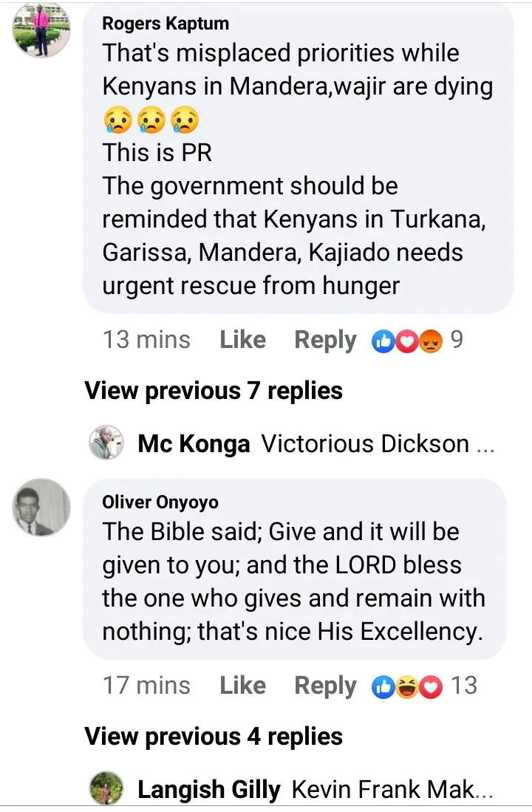The image size is (532, 812).
Task: Open Oliver Onyoyo's profile picture
Action: click(x=41, y=507)
